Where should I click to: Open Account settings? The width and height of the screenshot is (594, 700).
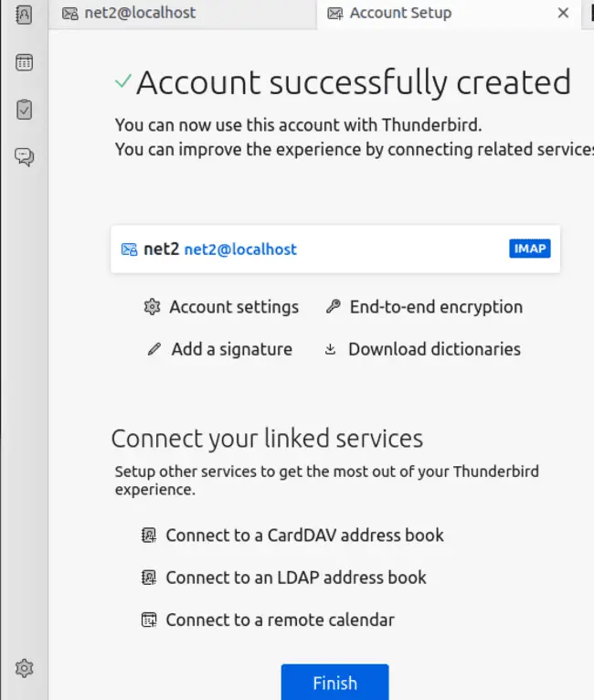click(221, 307)
